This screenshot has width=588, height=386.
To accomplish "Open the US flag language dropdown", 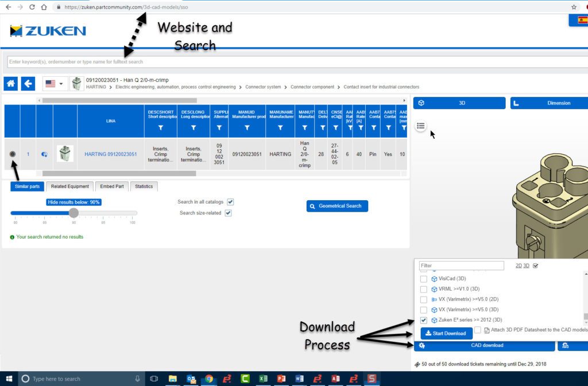I will click(55, 84).
